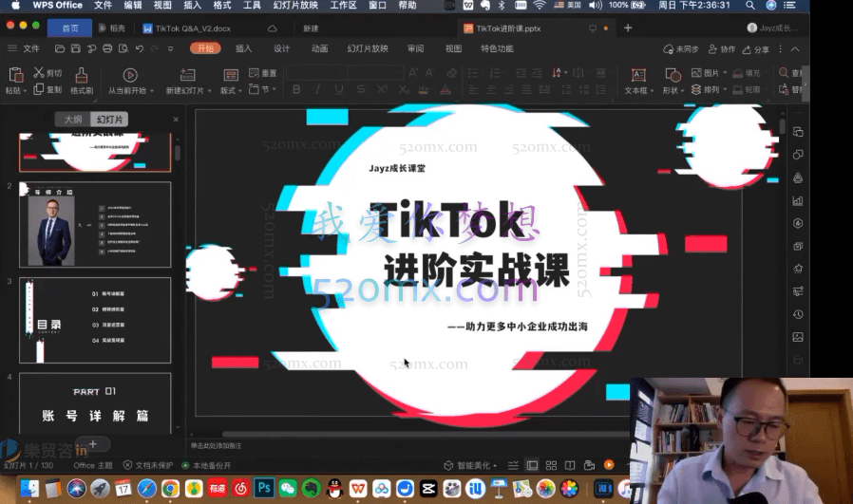This screenshot has height=504, width=853.
Task: Open WeChat from the Dock
Action: [x=287, y=488]
